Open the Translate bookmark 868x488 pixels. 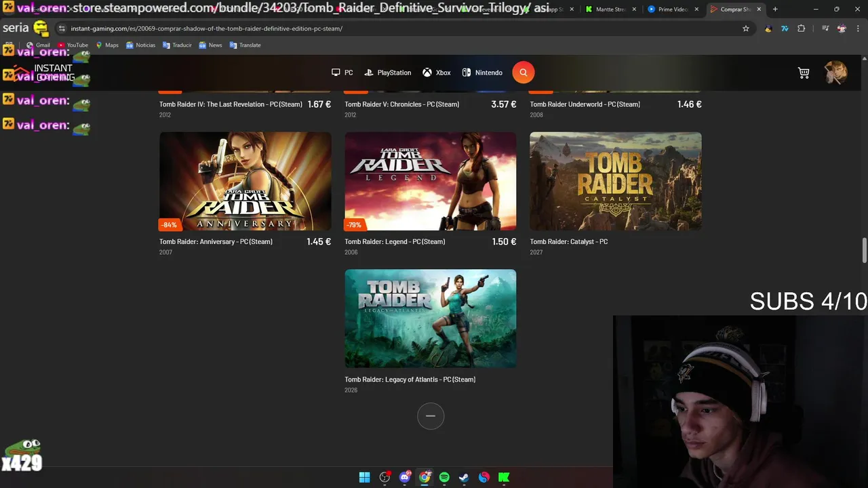245,45
